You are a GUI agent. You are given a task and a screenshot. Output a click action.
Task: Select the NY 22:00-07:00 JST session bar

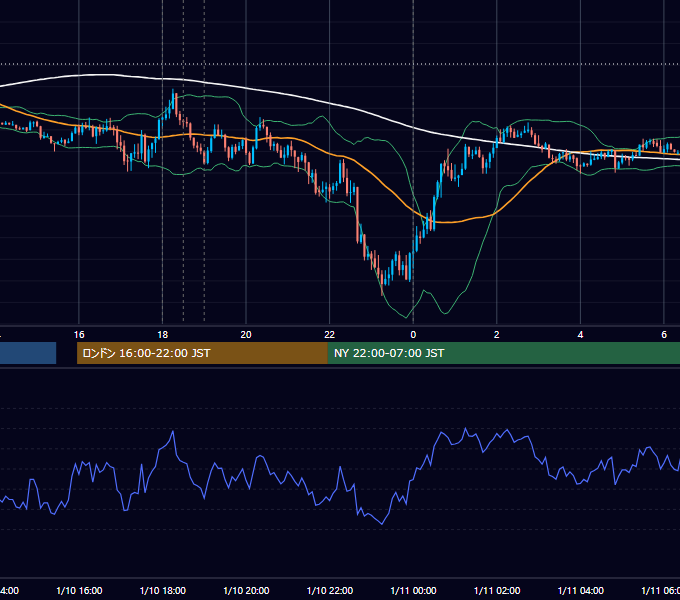pyautogui.click(x=503, y=353)
